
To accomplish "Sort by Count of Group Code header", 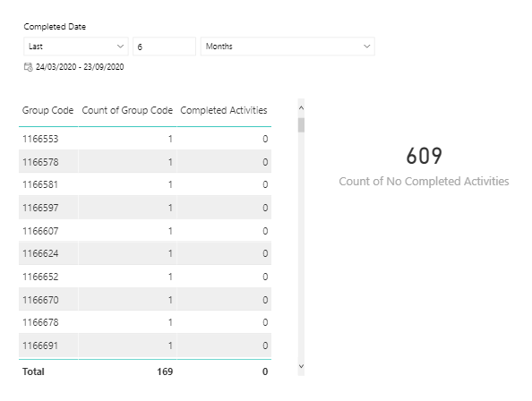I will [127, 110].
